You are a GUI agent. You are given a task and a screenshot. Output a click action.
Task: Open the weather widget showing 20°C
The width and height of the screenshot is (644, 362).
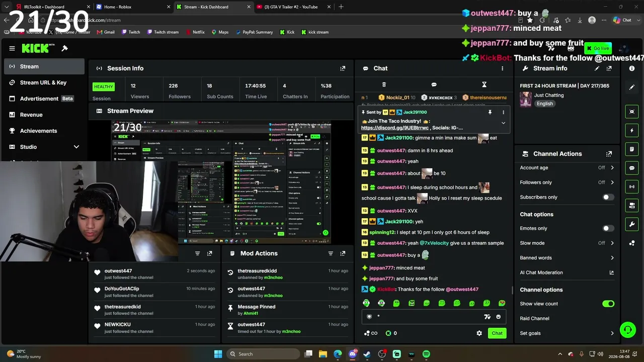click(x=24, y=354)
